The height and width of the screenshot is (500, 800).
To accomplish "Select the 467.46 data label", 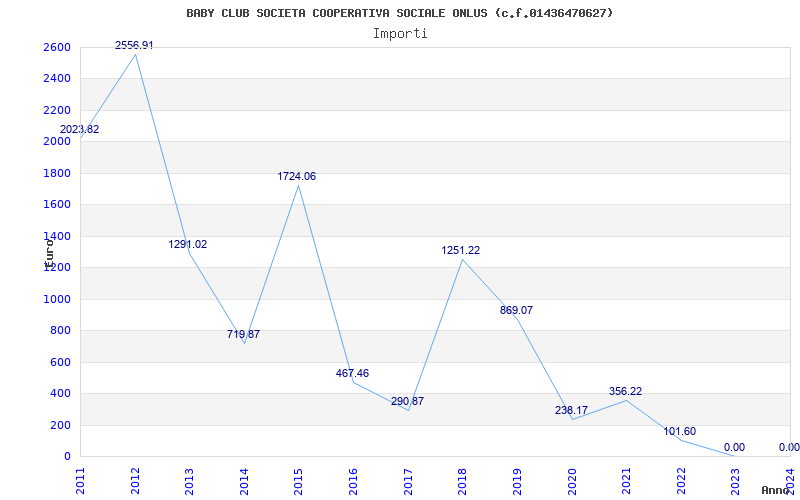I will point(352,373).
